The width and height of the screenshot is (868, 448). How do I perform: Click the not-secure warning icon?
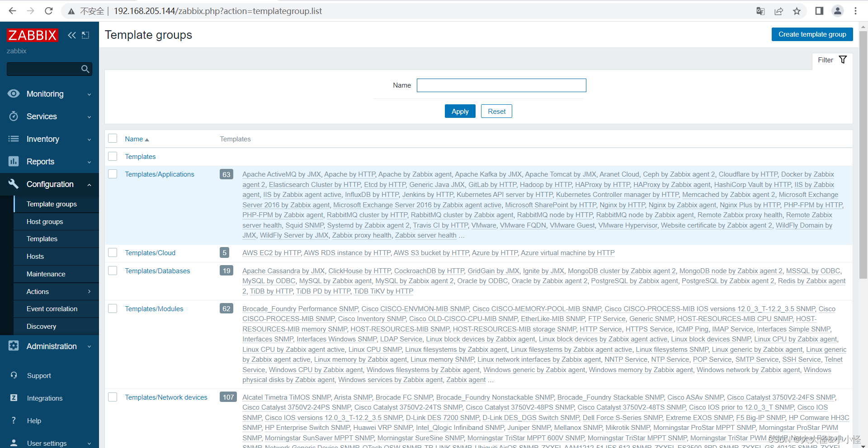71,11
